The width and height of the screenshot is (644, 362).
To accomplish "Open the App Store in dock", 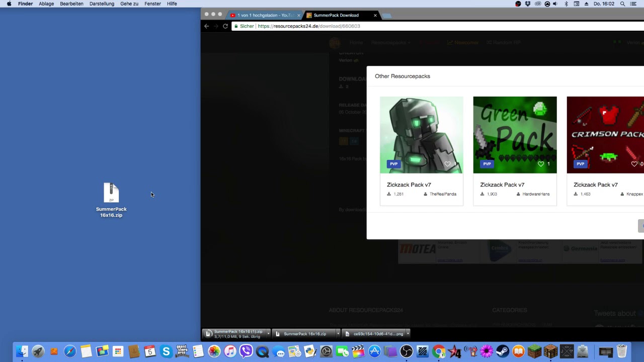I will (x=374, y=351).
